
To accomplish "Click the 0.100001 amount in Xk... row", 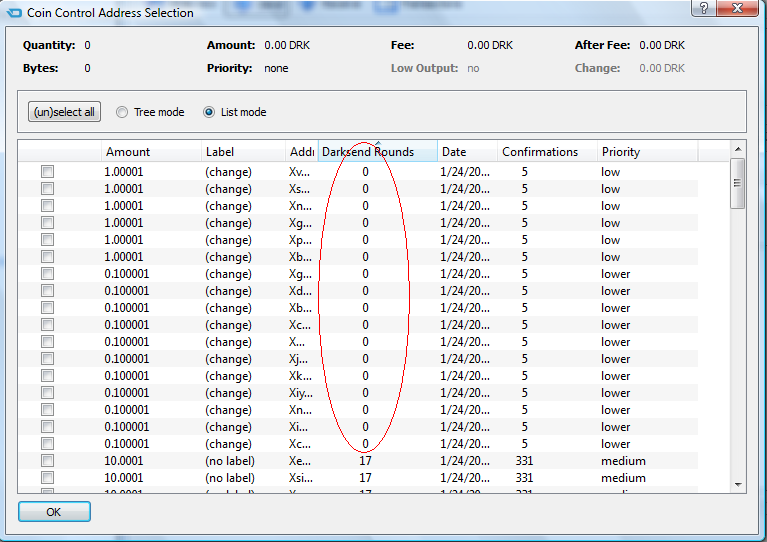I will tap(127, 376).
